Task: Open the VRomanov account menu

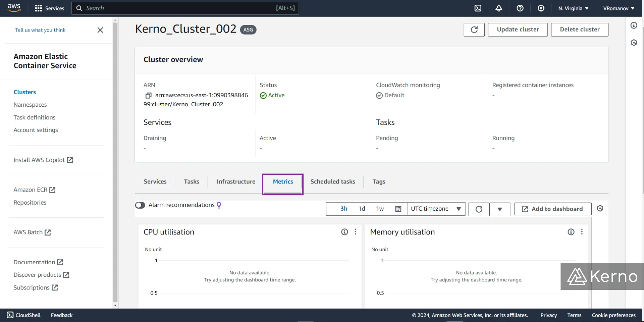Action: [619, 8]
